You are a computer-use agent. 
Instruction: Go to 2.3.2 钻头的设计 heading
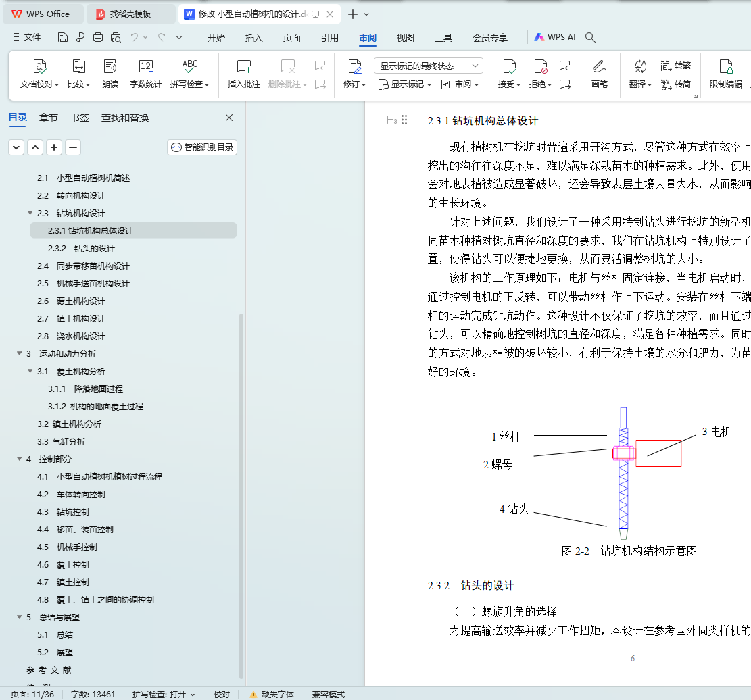[x=81, y=249]
